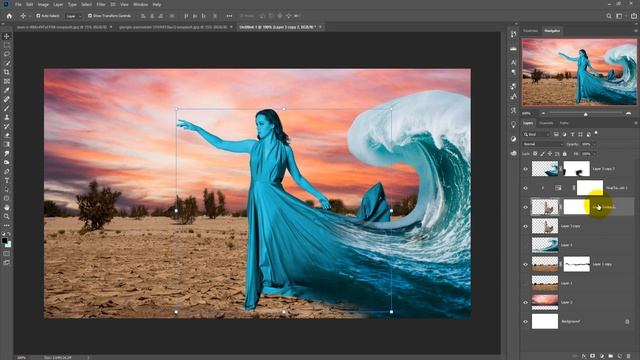
Task: Click the background color swatch
Action: [8, 244]
